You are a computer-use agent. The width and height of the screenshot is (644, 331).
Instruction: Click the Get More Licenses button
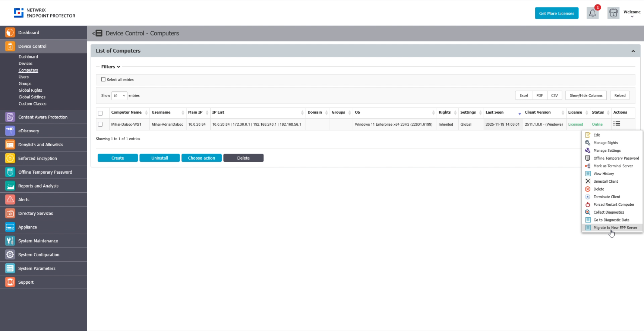tap(556, 13)
